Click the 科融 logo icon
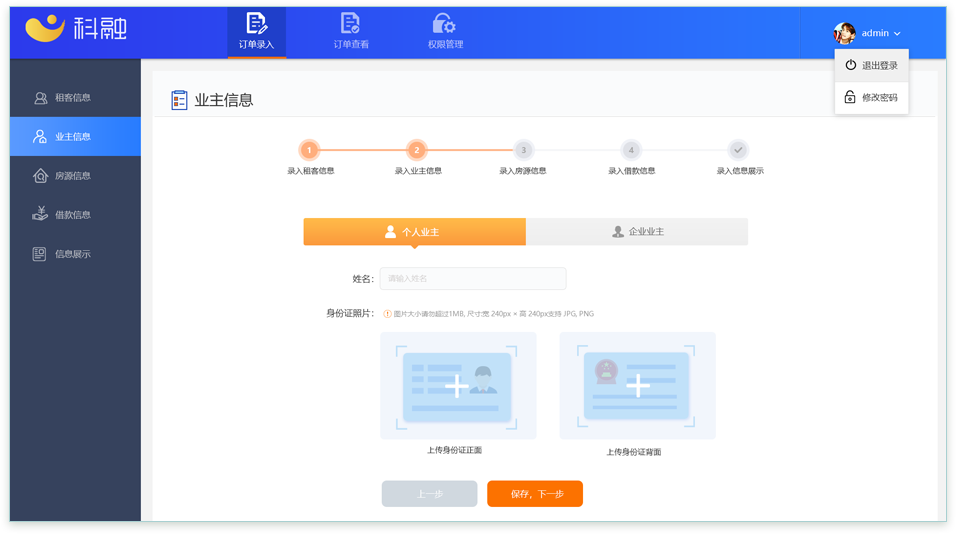 [x=45, y=28]
